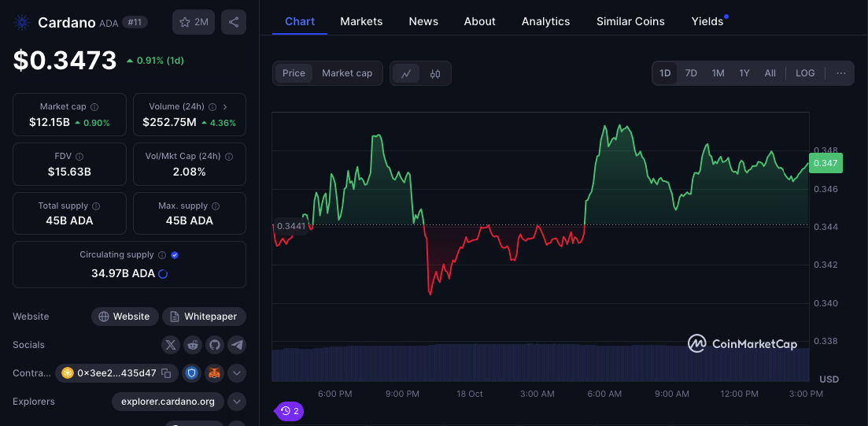The height and width of the screenshot is (426, 868).
Task: Open X (Twitter) social link
Action: [171, 345]
